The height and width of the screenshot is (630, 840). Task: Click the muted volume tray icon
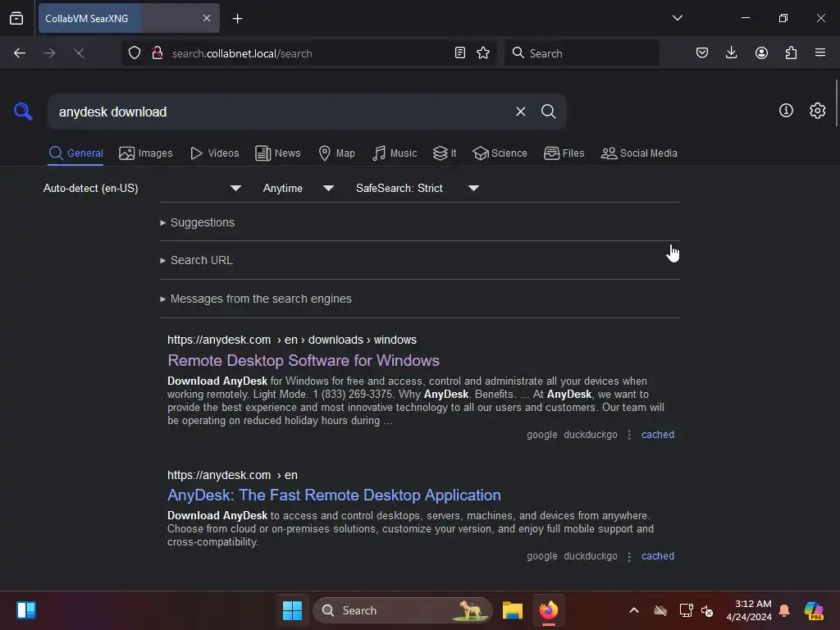tap(707, 610)
